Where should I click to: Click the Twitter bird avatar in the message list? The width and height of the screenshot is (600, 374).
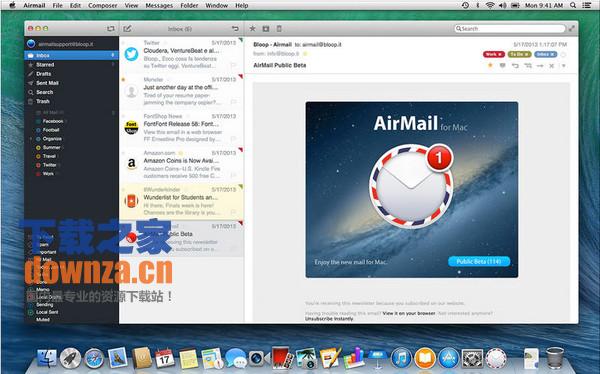pos(131,54)
